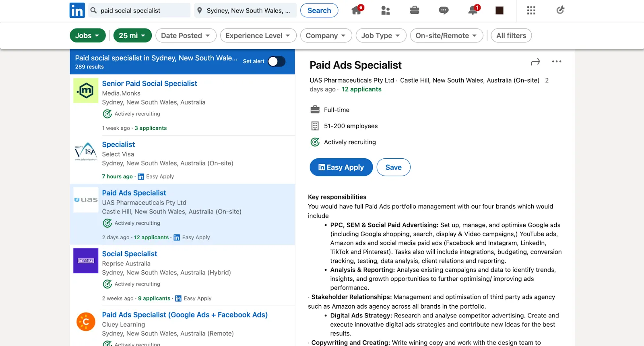Open more options ellipsis on job details

pos(557,62)
